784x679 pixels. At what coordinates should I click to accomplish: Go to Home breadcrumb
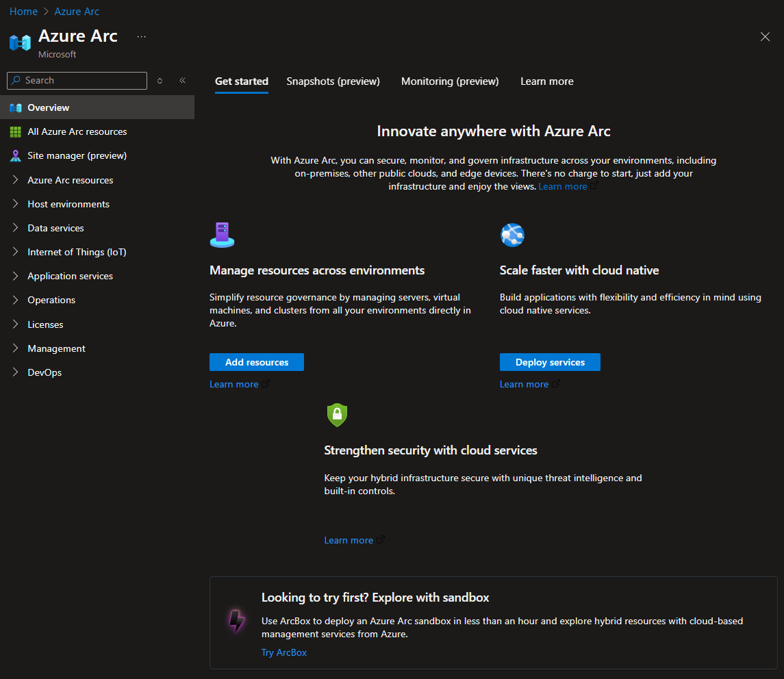tap(23, 12)
